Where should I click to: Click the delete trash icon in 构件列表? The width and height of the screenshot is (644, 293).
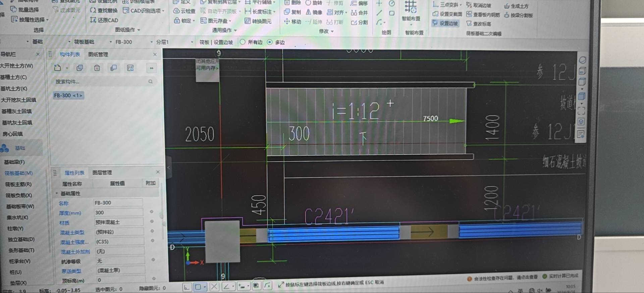click(97, 68)
